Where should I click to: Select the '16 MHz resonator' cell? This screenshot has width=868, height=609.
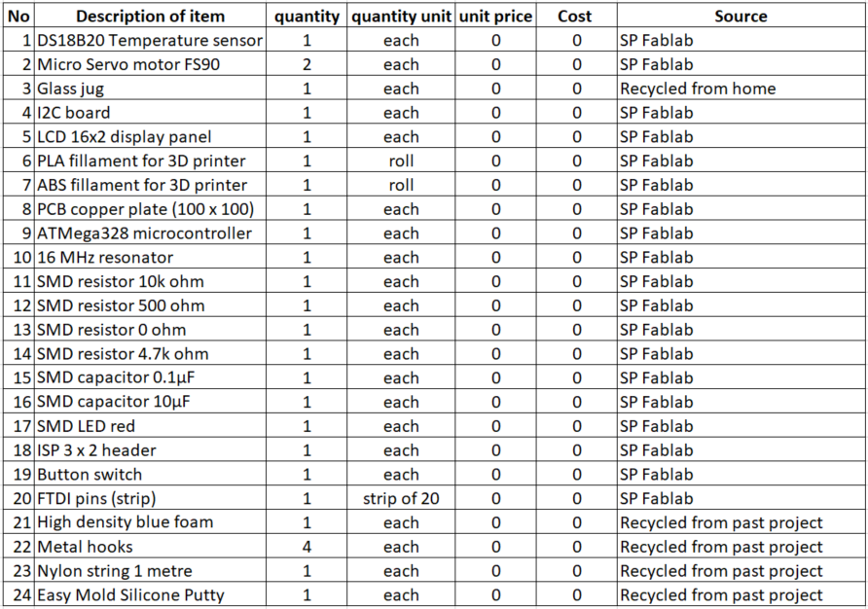click(150, 258)
